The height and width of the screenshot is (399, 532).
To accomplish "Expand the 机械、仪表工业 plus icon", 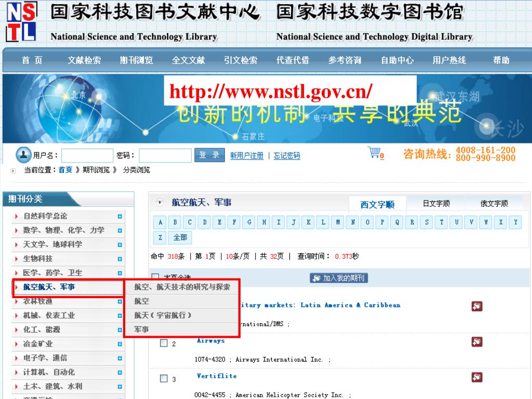I will [x=120, y=316].
